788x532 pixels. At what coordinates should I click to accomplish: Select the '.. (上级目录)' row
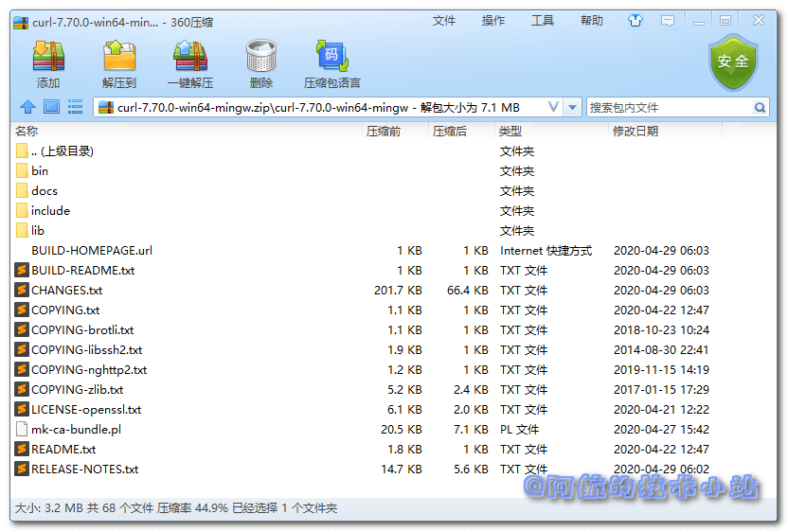(395, 151)
